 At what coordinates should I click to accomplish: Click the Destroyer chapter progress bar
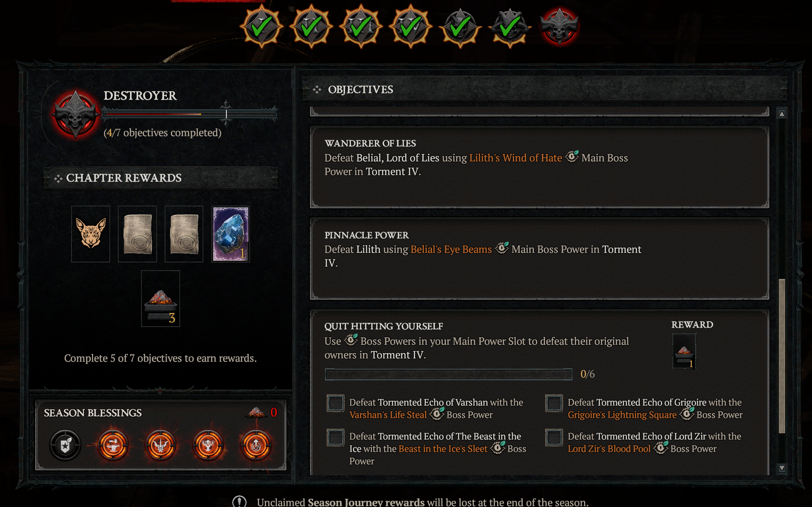[190, 113]
